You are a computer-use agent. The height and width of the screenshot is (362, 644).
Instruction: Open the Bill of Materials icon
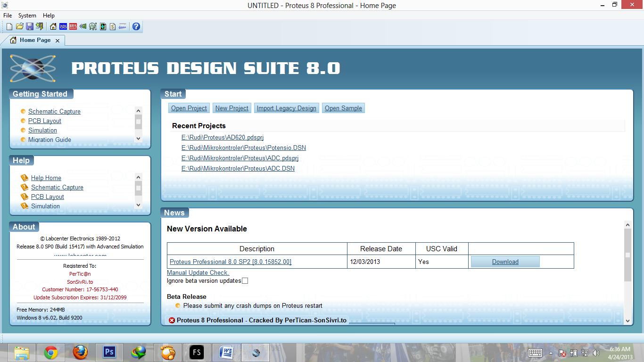coord(113,26)
